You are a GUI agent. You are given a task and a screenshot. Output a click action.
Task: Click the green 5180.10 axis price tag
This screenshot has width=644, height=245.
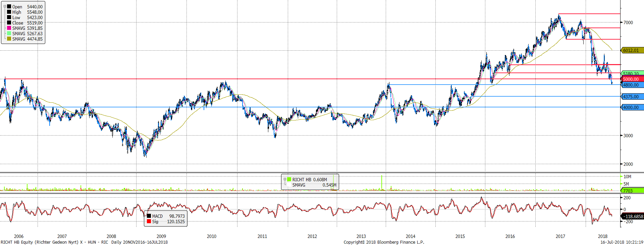coord(633,73)
